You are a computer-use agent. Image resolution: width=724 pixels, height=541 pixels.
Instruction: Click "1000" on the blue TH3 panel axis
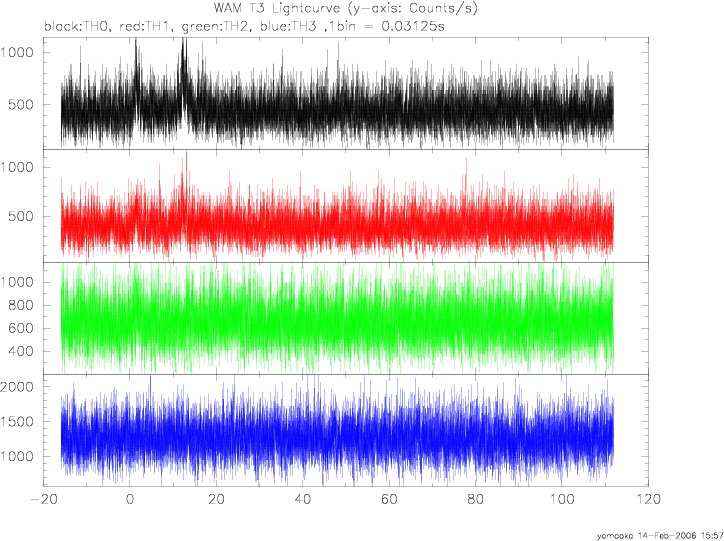coord(17,457)
